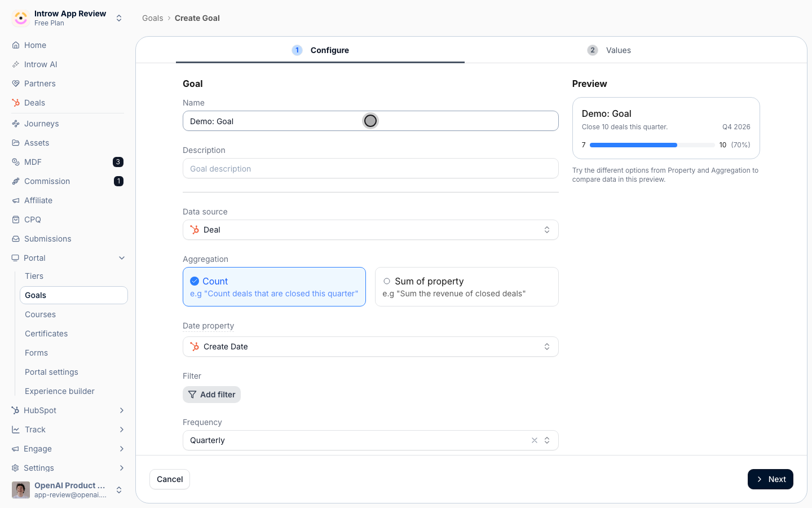
Task: Open Goals in Portal submenu
Action: coord(73,295)
